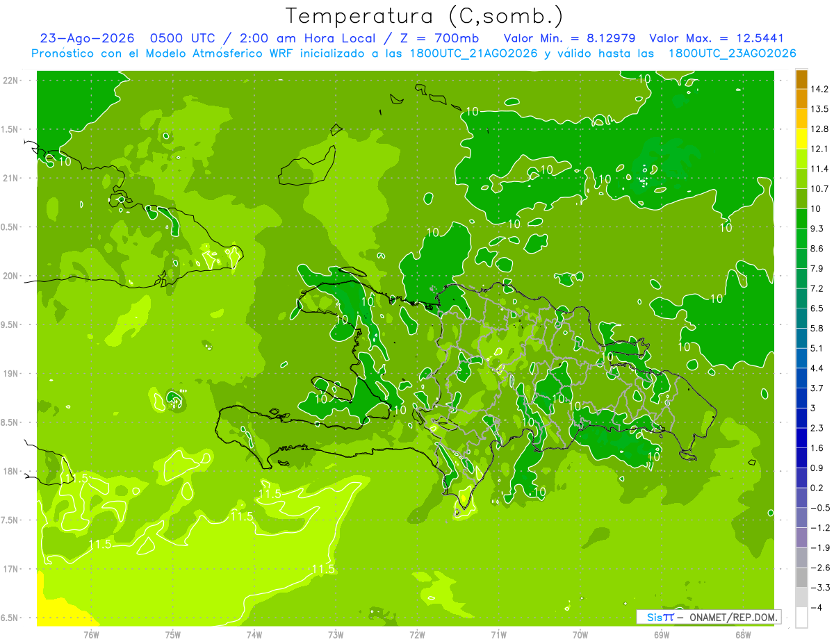Click the title "Temperatura (C,somb.)"
Screen dimensions: 834x644
click(x=425, y=16)
